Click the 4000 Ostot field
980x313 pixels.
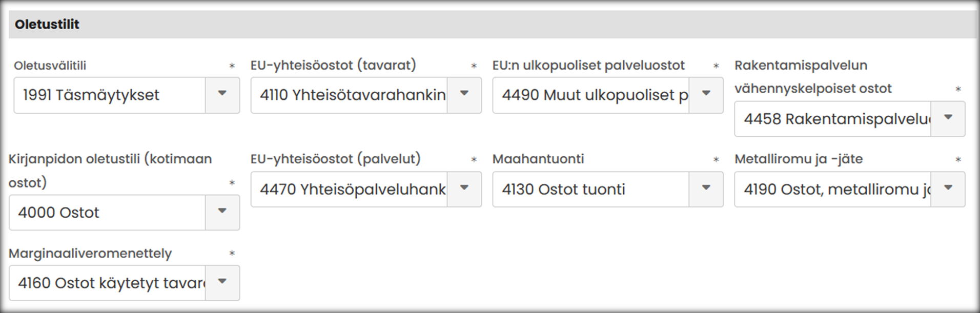coord(108,212)
